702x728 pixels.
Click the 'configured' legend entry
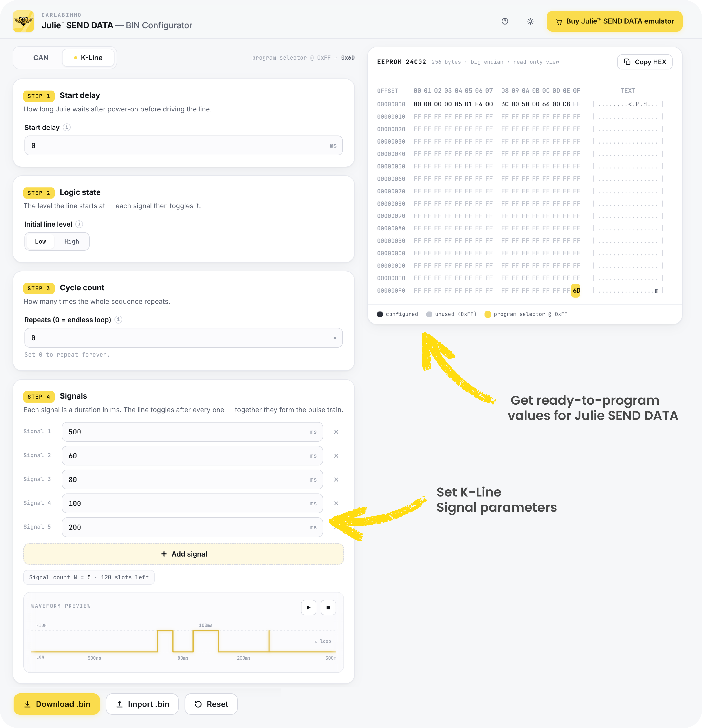(x=398, y=314)
